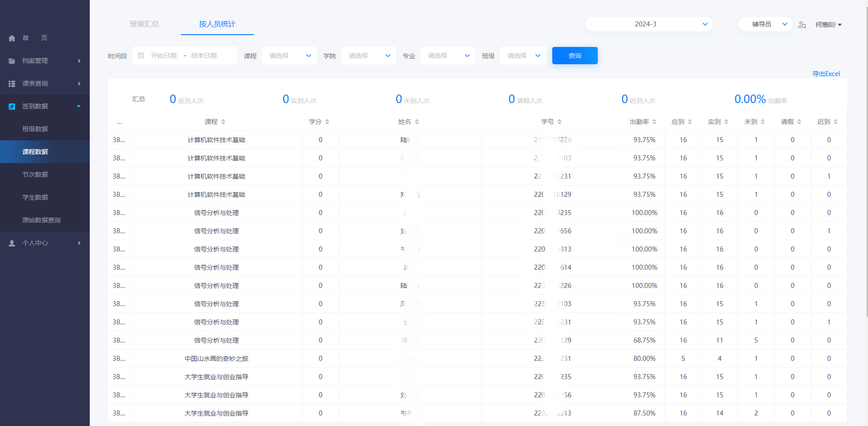
Task: Switch to the 班级汇总 tab
Action: tap(144, 24)
